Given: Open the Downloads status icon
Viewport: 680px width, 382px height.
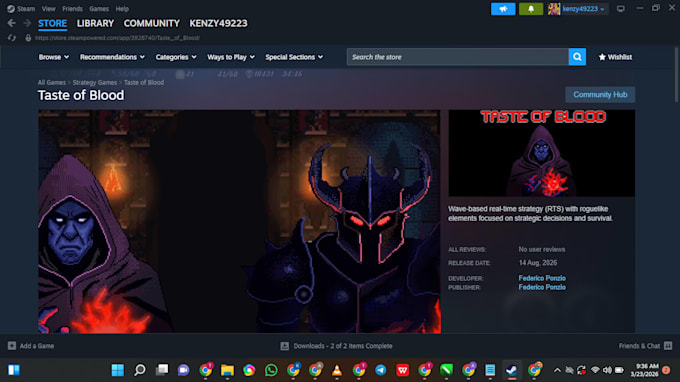Looking at the screenshot, I should (284, 346).
